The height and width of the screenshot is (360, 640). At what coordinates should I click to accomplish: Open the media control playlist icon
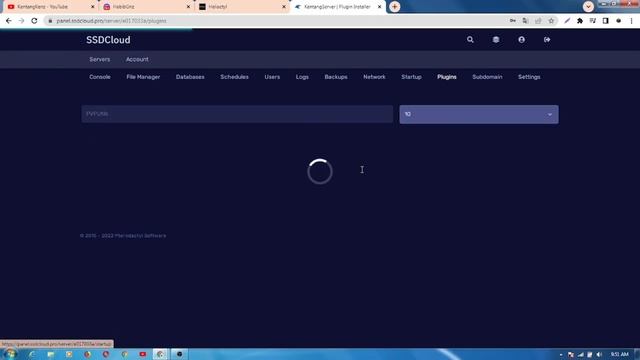[x=593, y=21]
